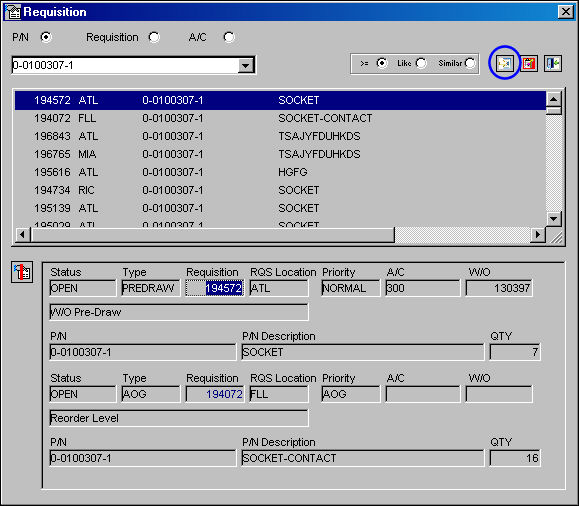
Task: Click Requisition field showing 194572
Action: click(215, 288)
